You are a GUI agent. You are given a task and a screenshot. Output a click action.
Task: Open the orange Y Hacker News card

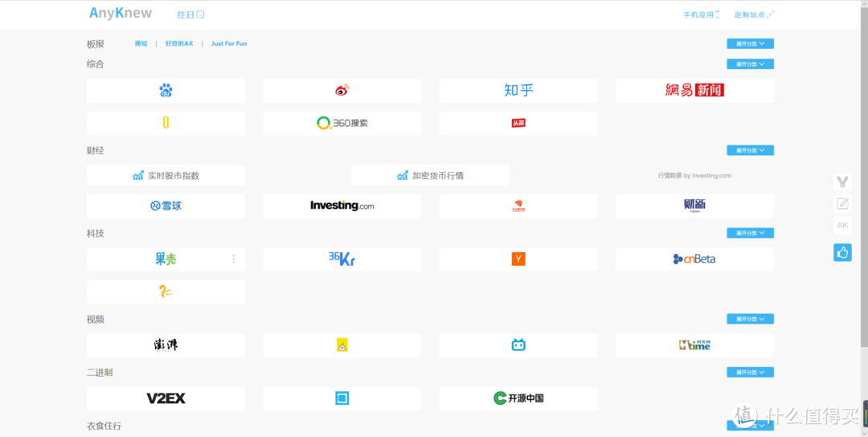click(x=518, y=259)
